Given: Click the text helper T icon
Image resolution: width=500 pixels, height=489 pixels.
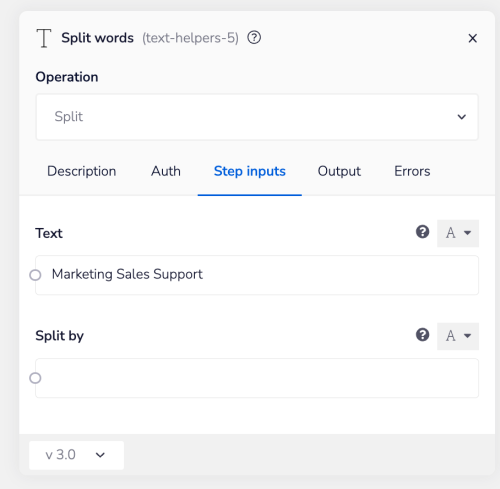Looking at the screenshot, I should [x=44, y=38].
